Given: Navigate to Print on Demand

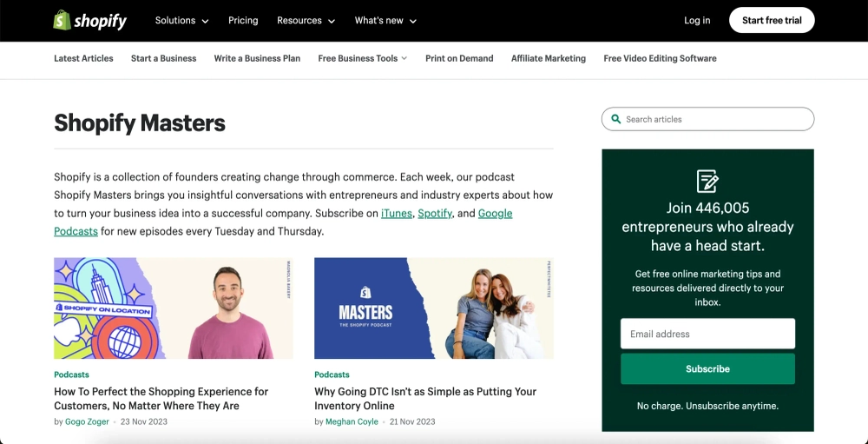Looking at the screenshot, I should coord(459,58).
